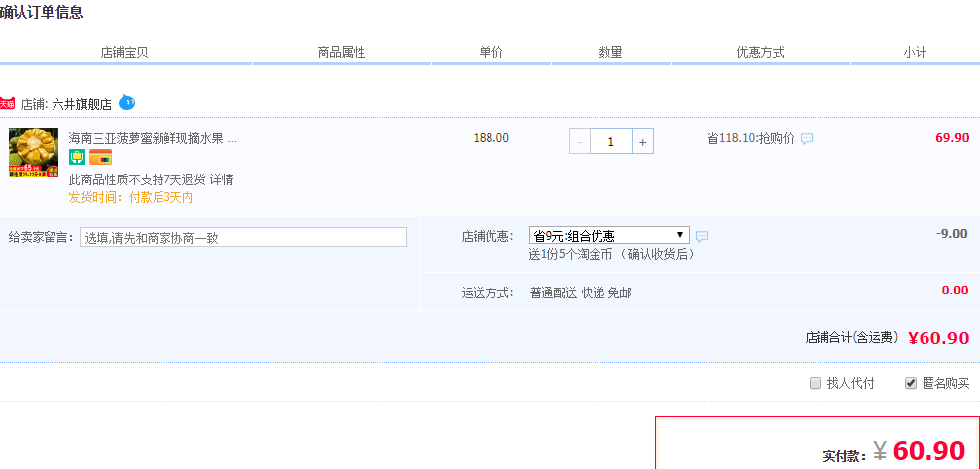Click the unit price 188.00
980x469 pixels.
[491, 138]
